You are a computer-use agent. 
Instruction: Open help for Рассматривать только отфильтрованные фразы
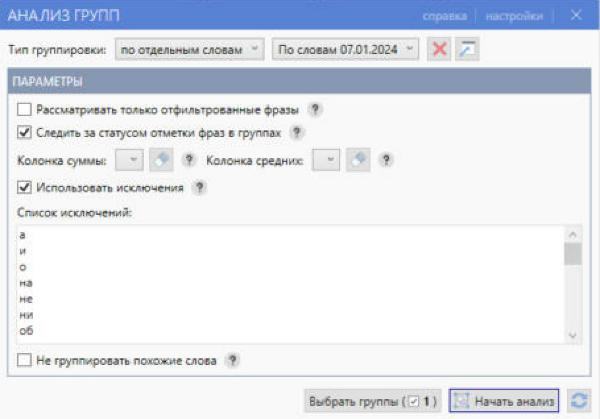[315, 110]
